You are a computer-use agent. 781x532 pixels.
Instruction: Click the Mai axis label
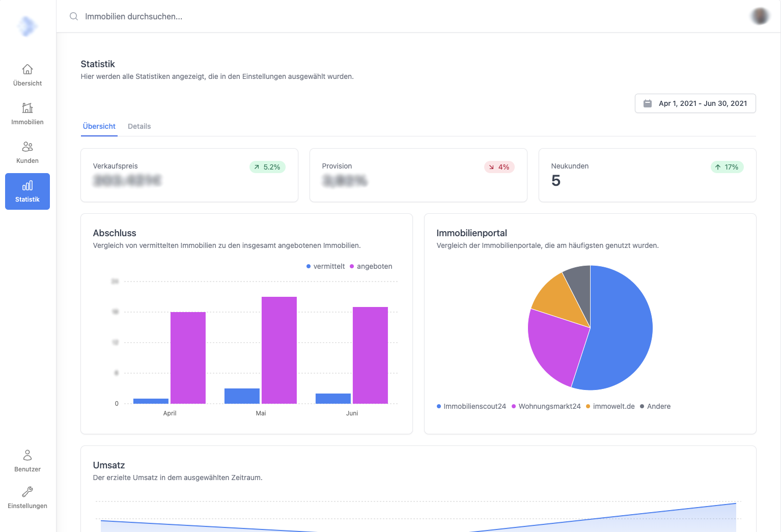pyautogui.click(x=261, y=413)
